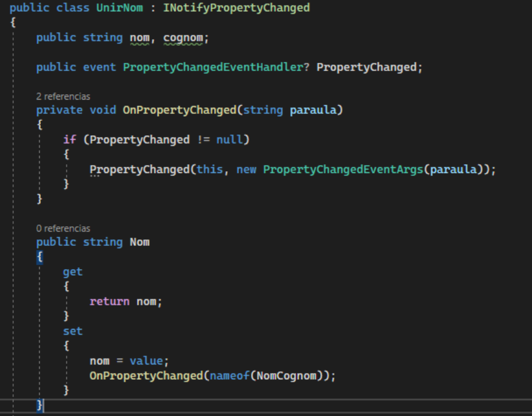The width and height of the screenshot is (532, 416).
Task: Click the Nom property name declaration
Action: (139, 242)
